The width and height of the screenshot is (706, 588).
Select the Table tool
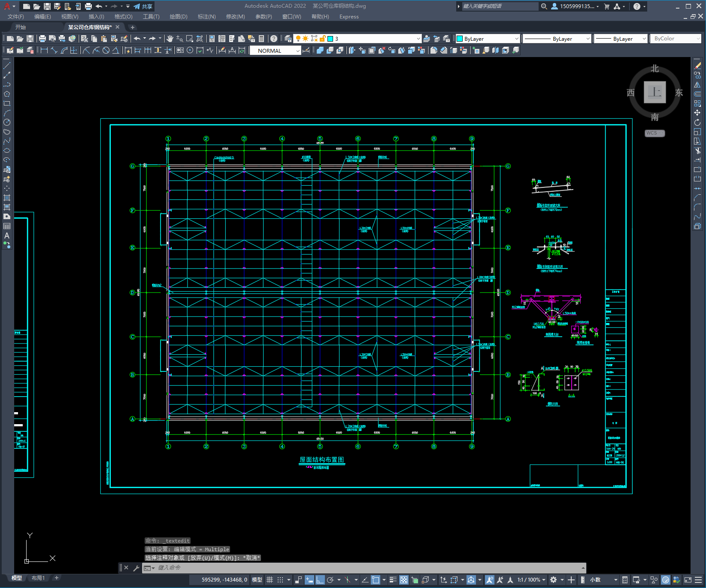(x=7, y=226)
